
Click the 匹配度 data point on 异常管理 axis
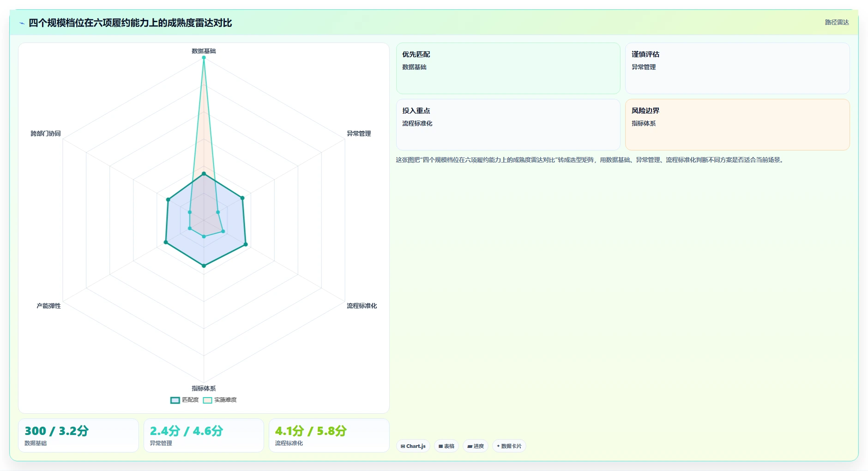(x=242, y=198)
